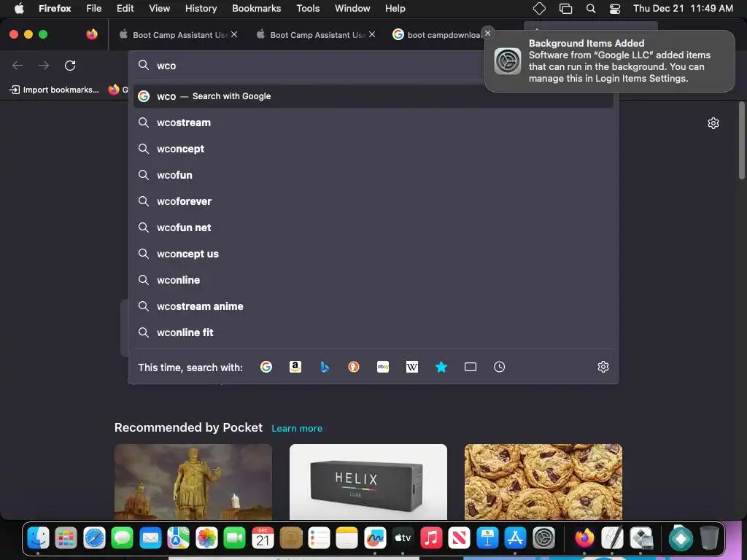Image resolution: width=747 pixels, height=560 pixels.
Task: Open Calendar from the Dock
Action: pos(263,538)
